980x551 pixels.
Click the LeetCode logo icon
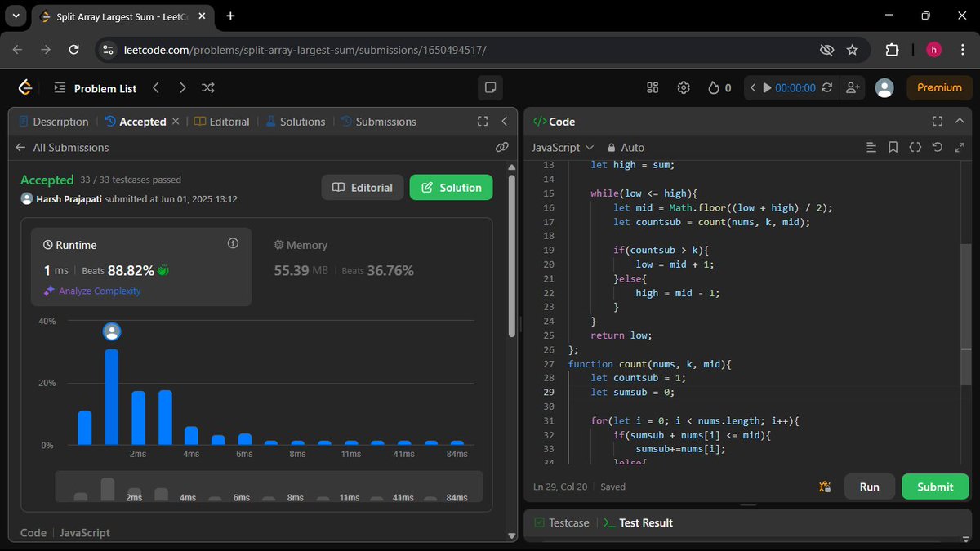tap(25, 87)
